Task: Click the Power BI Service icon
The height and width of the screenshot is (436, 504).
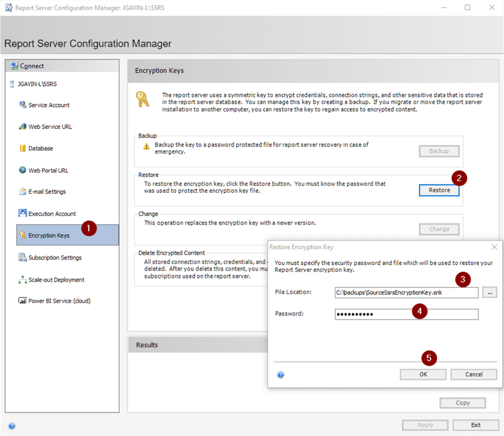Action: click(x=23, y=301)
